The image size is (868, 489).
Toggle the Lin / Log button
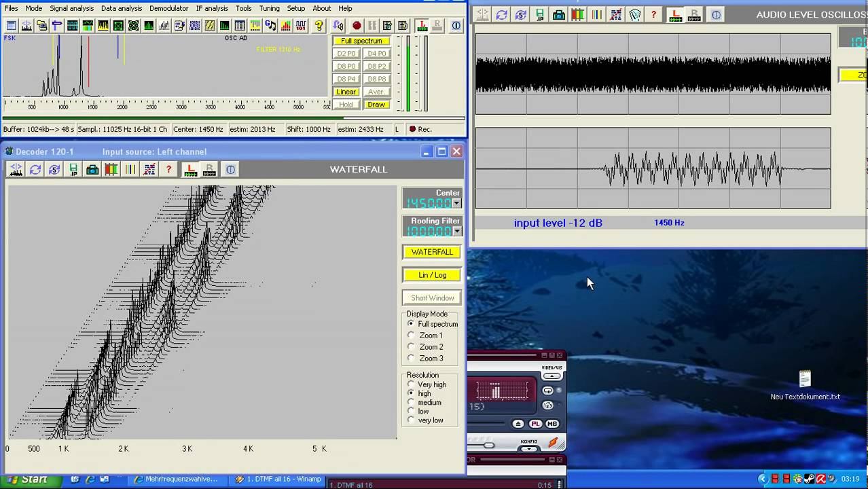coord(432,275)
